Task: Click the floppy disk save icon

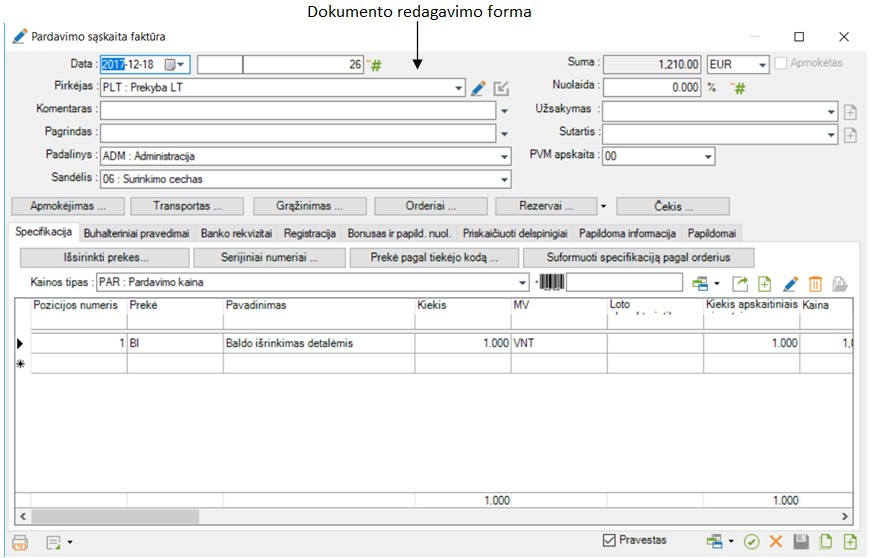Action: (800, 542)
